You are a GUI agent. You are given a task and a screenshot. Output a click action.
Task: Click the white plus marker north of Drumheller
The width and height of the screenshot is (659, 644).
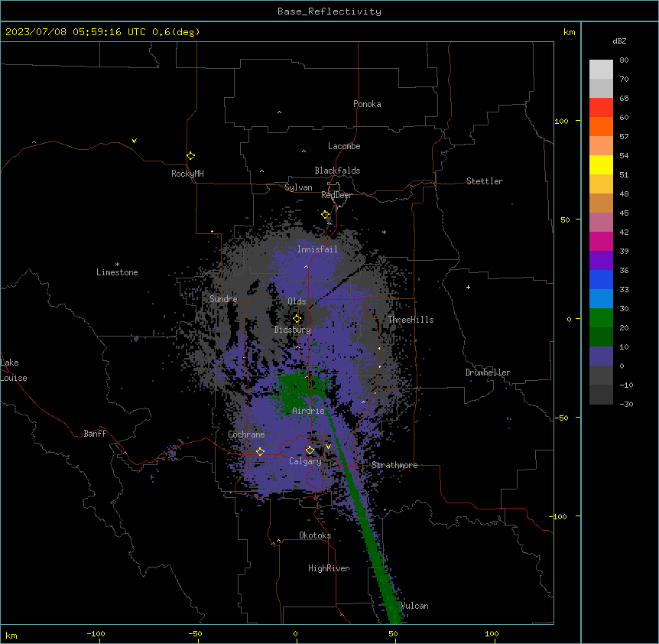pos(468,287)
